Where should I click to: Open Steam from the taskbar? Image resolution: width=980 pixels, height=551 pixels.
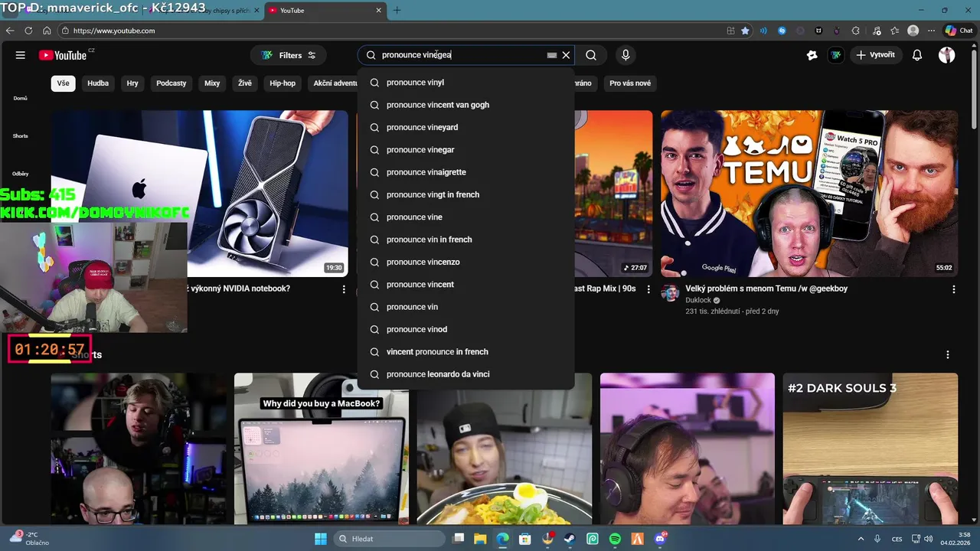click(570, 539)
